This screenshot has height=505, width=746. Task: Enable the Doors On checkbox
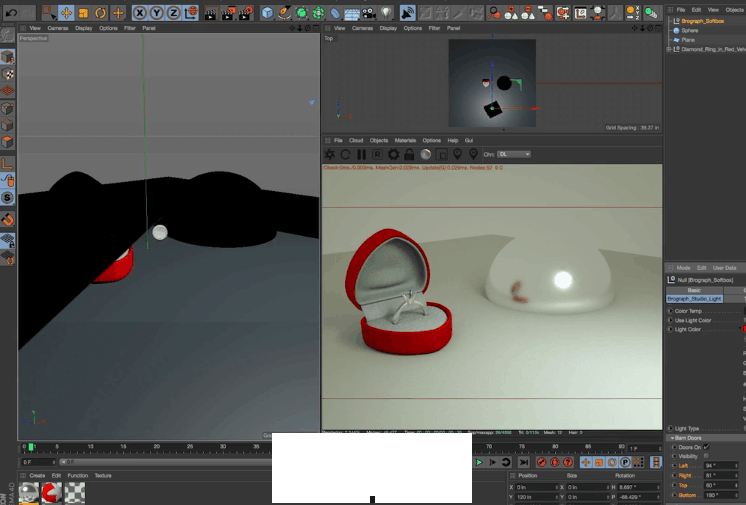[707, 447]
